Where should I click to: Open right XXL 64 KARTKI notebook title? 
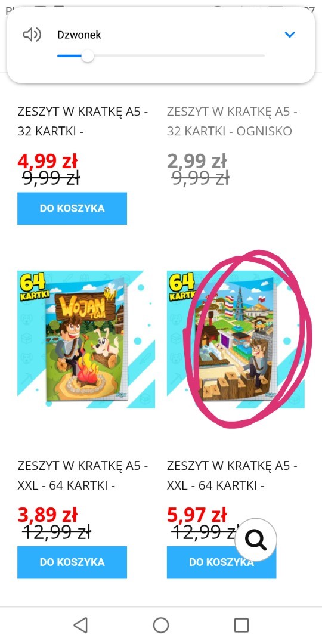(232, 476)
